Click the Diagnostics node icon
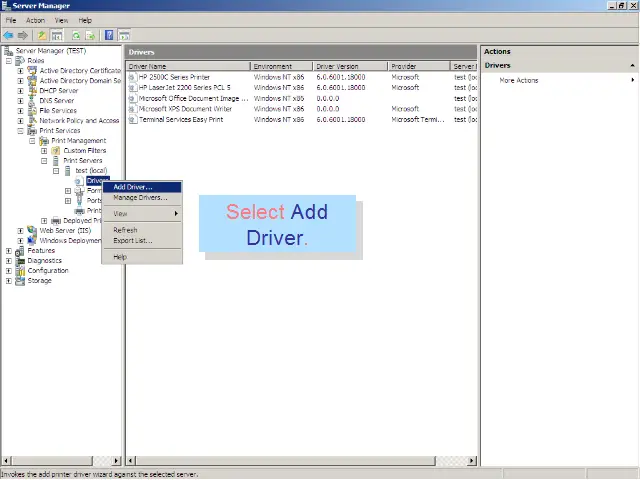640x480 pixels. [x=20, y=261]
